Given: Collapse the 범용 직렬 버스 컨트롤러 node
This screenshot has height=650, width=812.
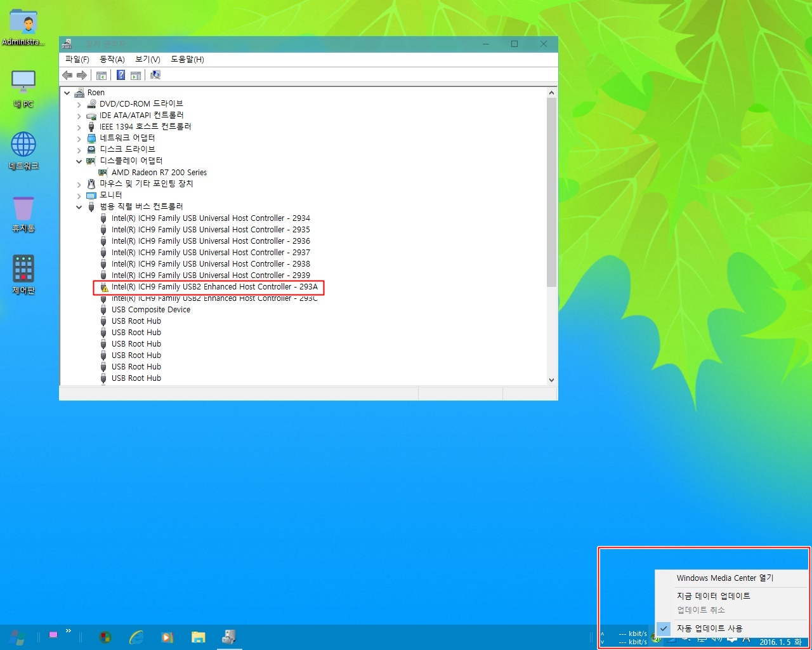Looking at the screenshot, I should click(79, 207).
